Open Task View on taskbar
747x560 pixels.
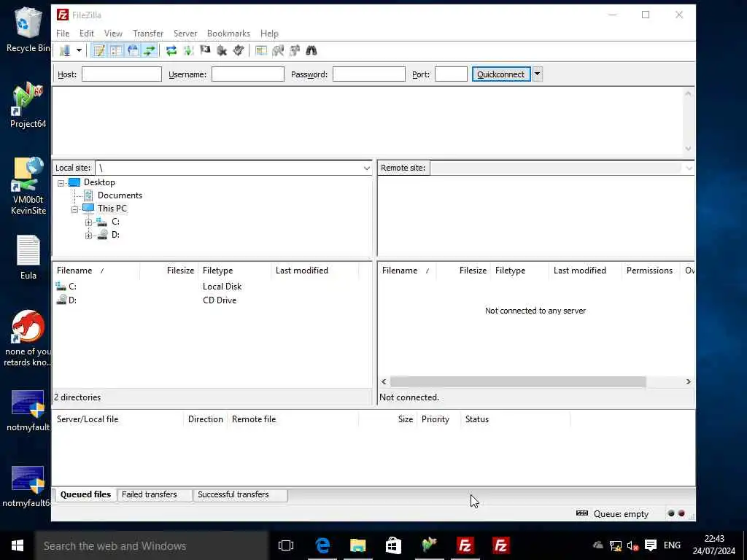click(x=286, y=545)
